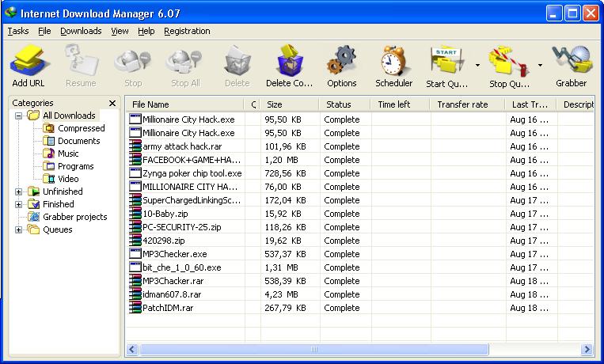The image size is (604, 364).
Task: Click the 10-Baby.zip archive icon
Action: coord(135,214)
